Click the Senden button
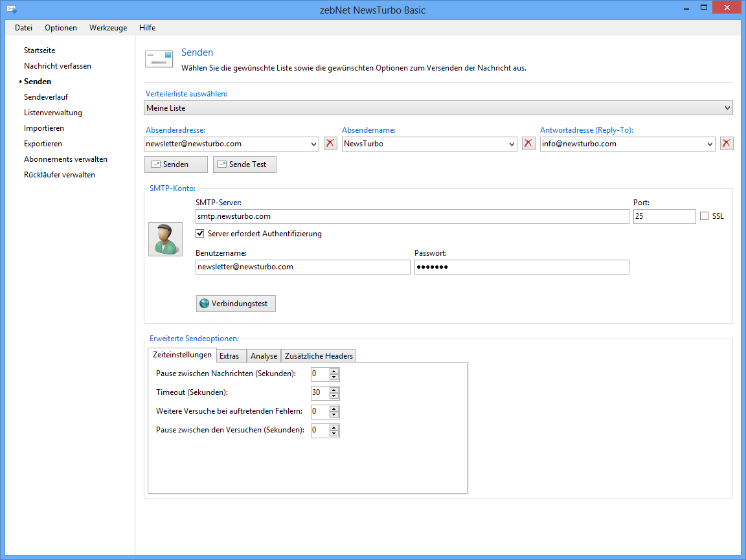Viewport: 746px width, 560px height. click(176, 164)
